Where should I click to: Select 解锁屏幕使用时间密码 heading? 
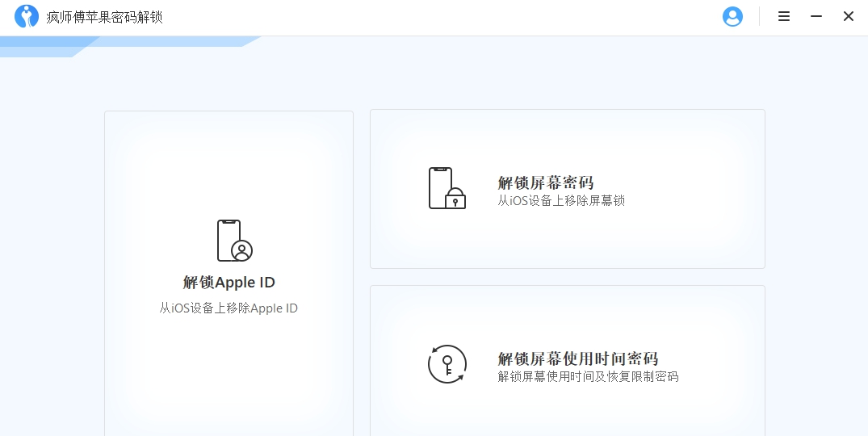577,358
